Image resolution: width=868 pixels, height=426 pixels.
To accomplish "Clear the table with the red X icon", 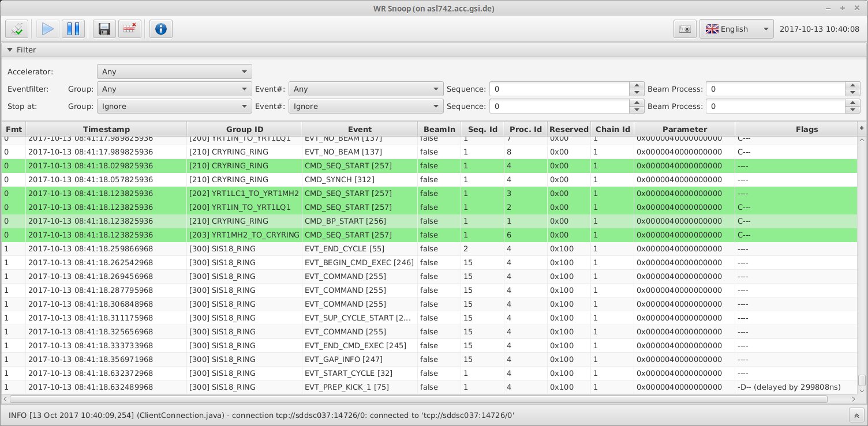I will [x=130, y=29].
